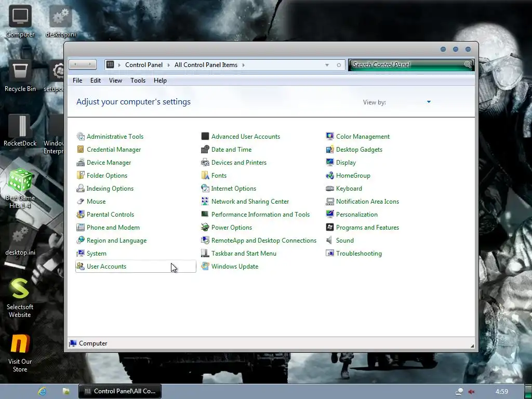The height and width of the screenshot is (399, 532).
Task: Open the Administrative Tools icon
Action: (x=81, y=137)
